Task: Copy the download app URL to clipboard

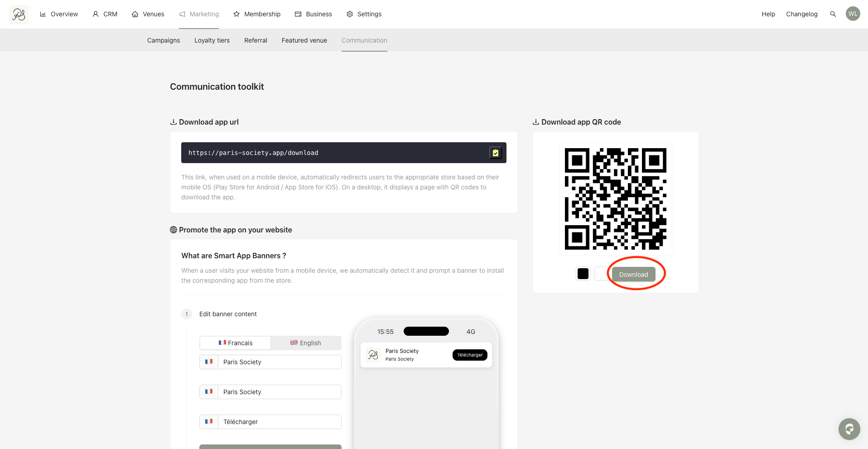Action: (496, 153)
